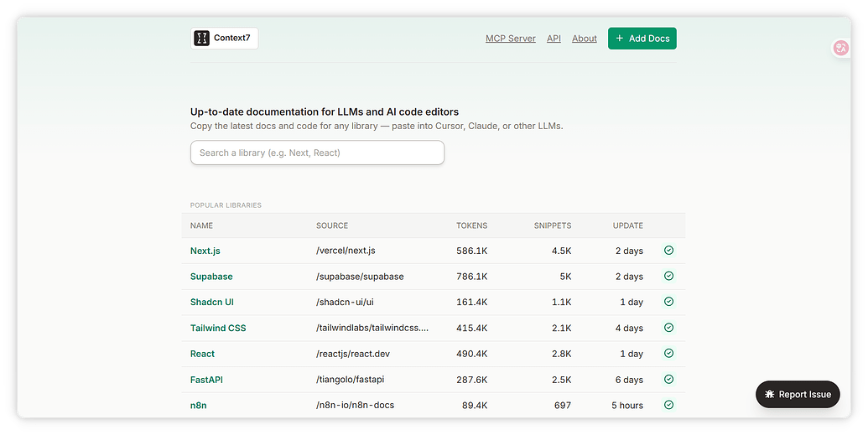
Task: Click the 5K snippets value
Action: pyautogui.click(x=565, y=276)
